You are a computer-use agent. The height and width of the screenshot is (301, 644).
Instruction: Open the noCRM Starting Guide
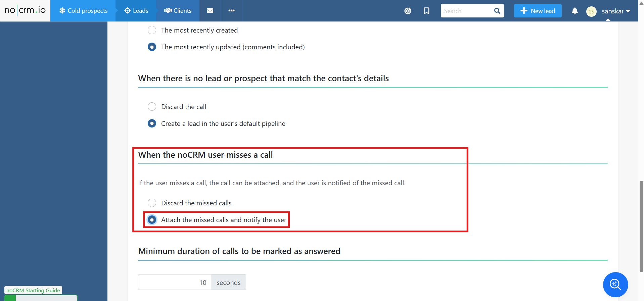pyautogui.click(x=33, y=290)
